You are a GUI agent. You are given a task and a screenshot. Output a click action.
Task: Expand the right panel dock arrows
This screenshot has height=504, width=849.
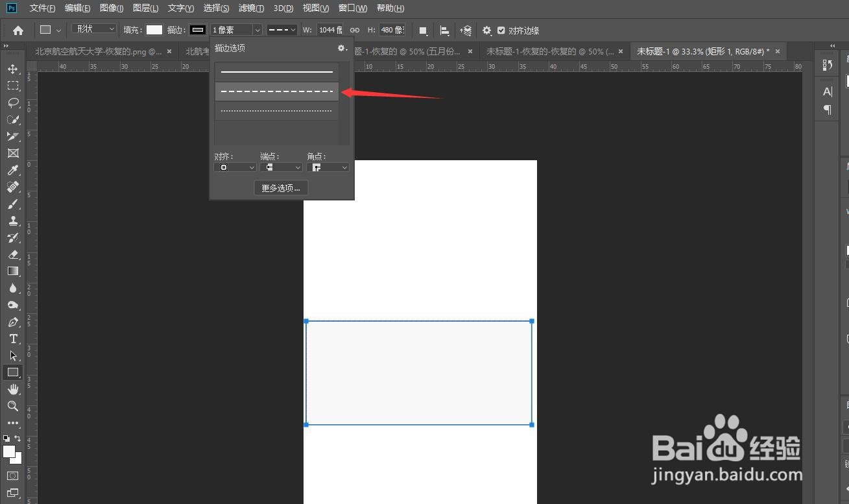coord(832,45)
